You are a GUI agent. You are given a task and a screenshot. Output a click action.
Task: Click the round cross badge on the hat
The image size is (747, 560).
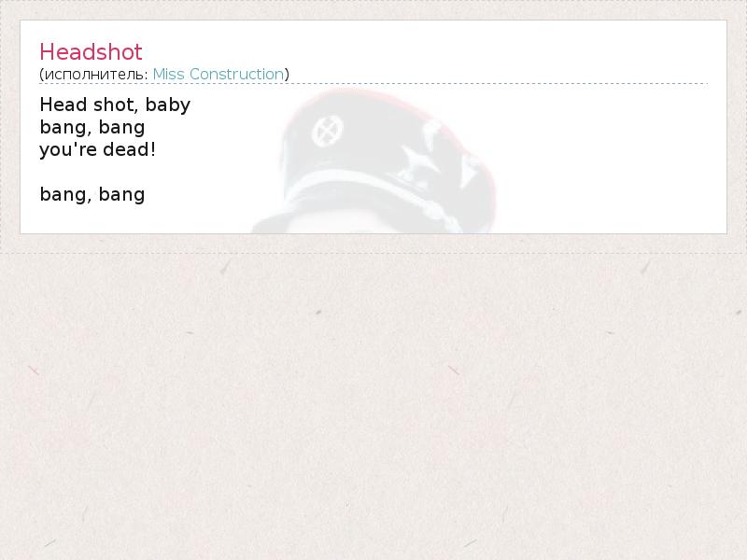pos(328,132)
